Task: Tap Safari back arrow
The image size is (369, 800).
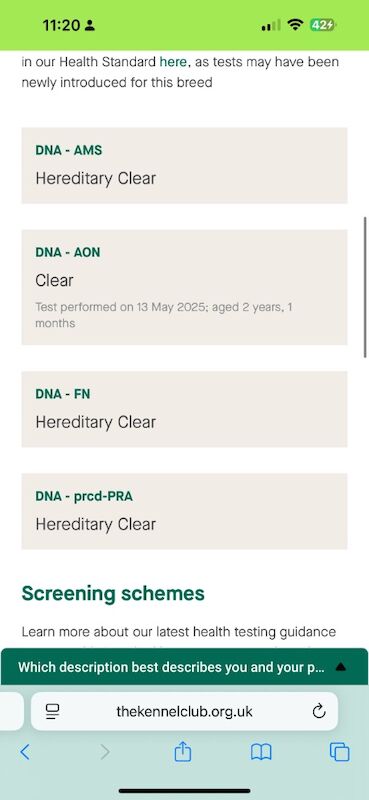Action: click(24, 752)
